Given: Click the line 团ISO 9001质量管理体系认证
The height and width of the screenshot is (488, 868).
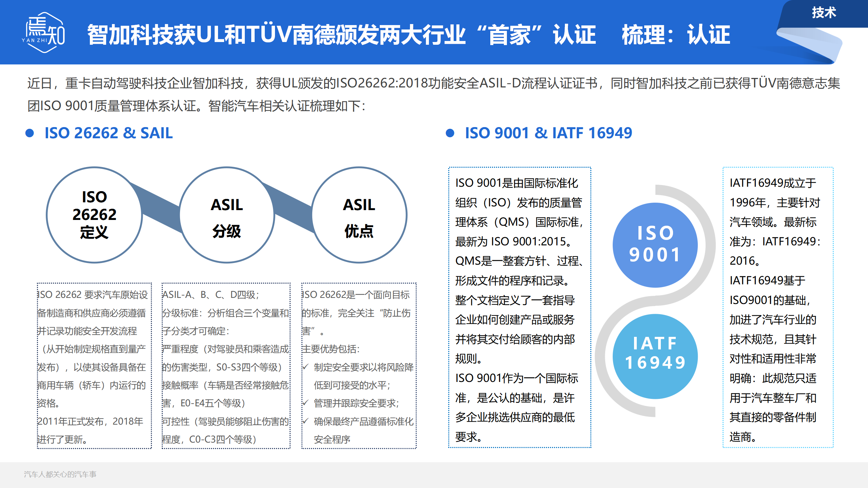Looking at the screenshot, I should [x=196, y=106].
